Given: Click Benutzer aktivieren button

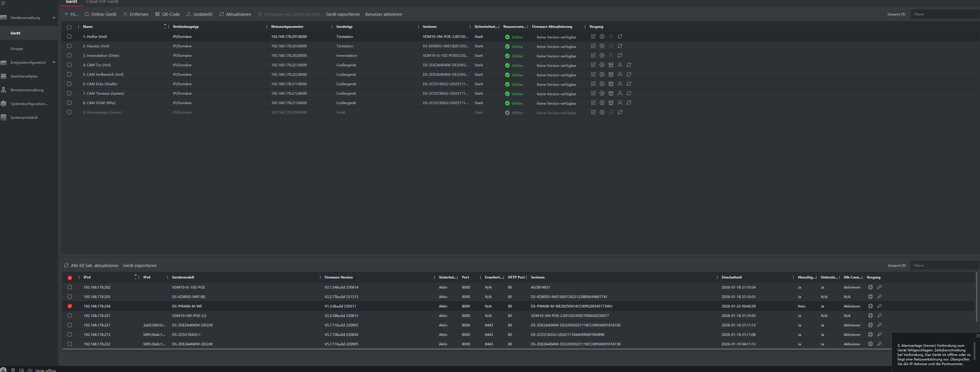Looking at the screenshot, I should pyautogui.click(x=384, y=14).
